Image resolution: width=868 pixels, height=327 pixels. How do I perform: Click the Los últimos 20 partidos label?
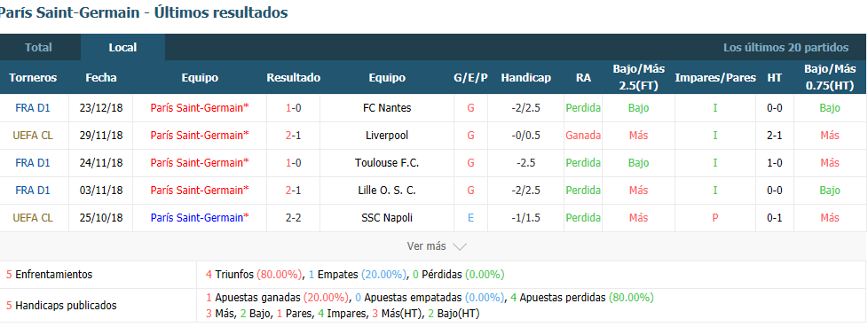coord(785,48)
